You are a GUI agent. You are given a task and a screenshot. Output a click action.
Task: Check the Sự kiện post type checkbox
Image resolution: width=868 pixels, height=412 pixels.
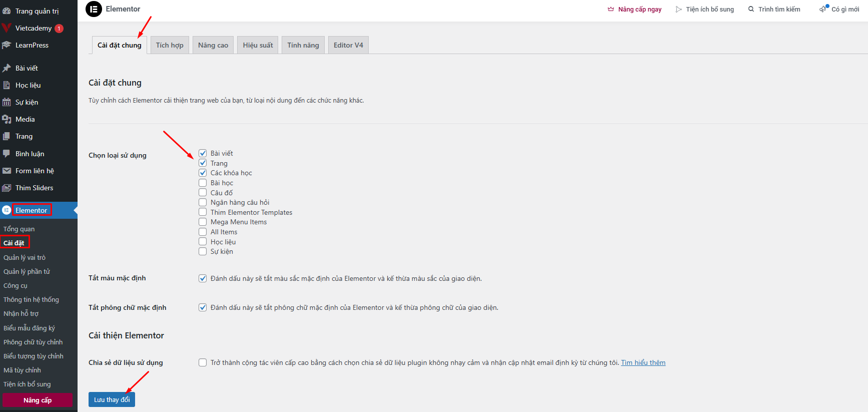(203, 251)
